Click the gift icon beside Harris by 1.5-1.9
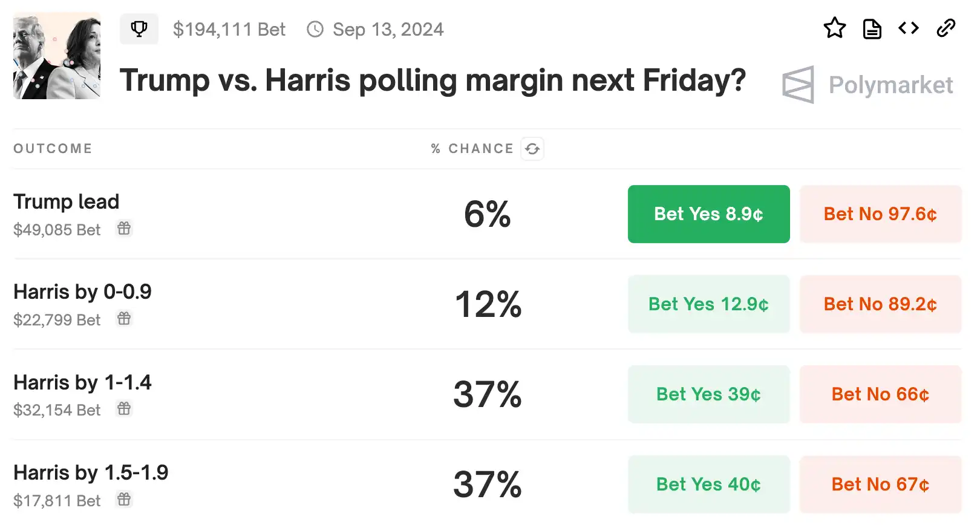 124,500
